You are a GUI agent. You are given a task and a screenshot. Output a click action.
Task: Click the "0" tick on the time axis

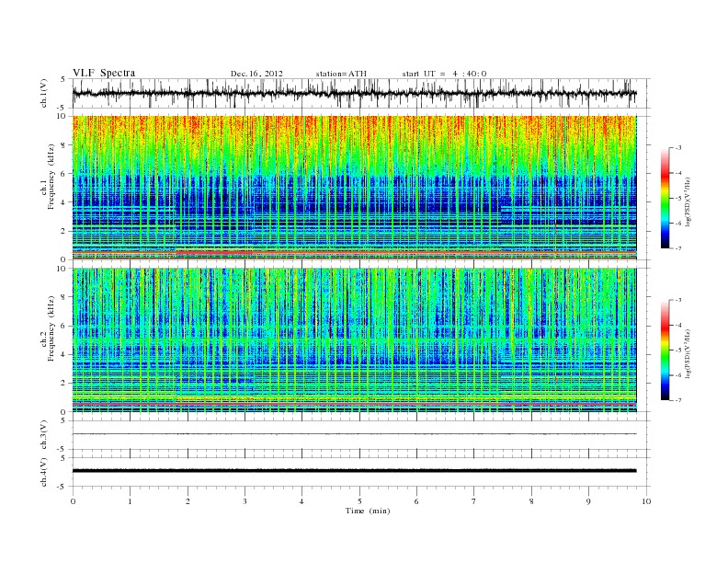point(73,501)
